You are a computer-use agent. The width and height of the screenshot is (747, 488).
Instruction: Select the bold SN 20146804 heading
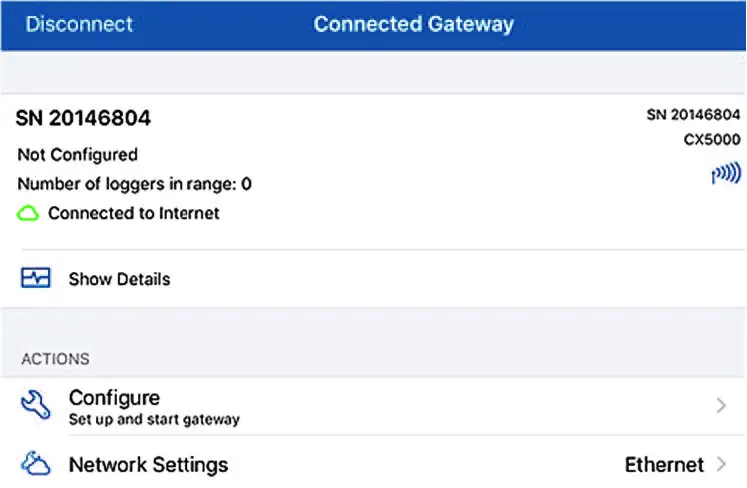click(83, 118)
